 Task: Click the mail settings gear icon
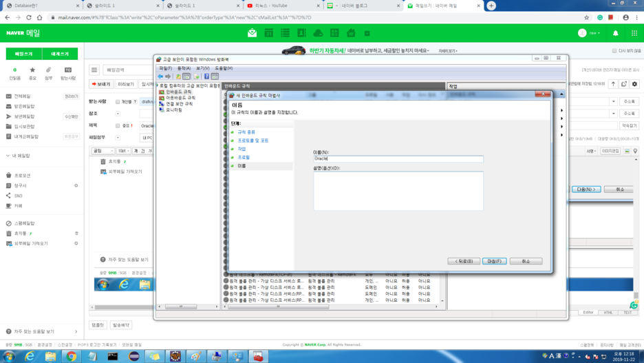634,84
